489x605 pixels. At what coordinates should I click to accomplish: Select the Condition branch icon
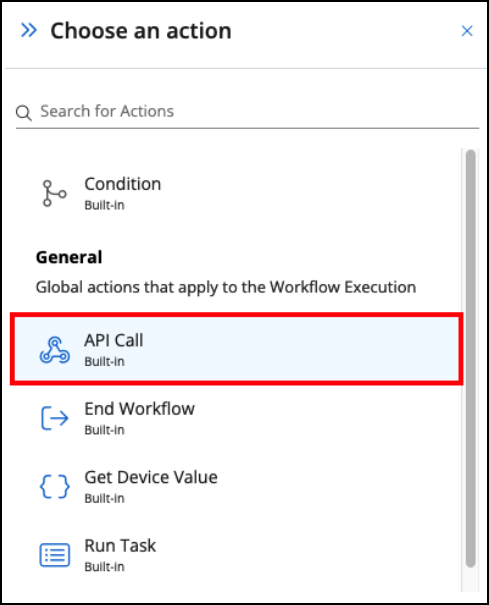pos(54,193)
